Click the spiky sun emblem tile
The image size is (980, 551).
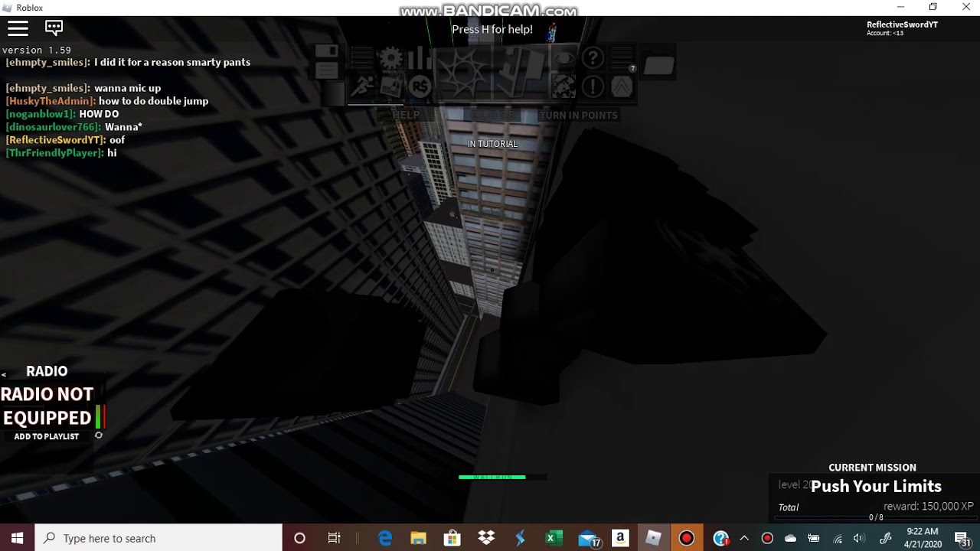point(462,73)
